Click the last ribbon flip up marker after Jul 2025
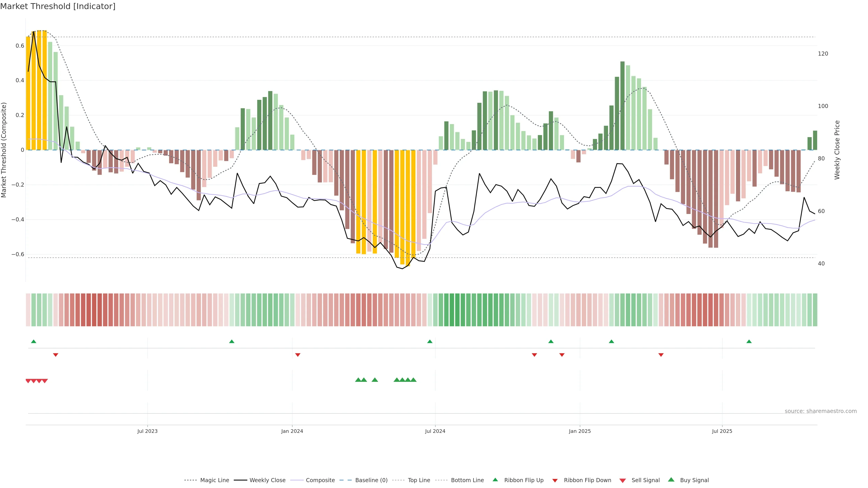Screen dimensions: 868x488 pos(749,342)
